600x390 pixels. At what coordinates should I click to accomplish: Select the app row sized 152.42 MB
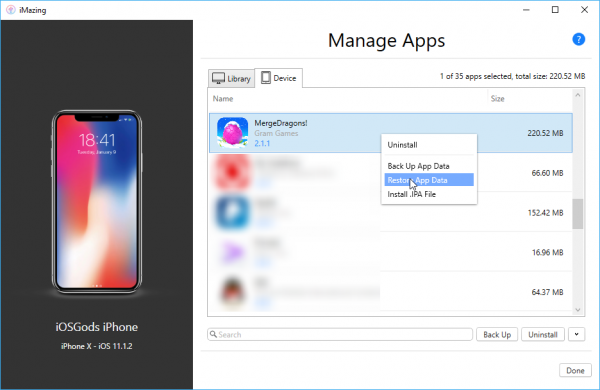coord(391,212)
